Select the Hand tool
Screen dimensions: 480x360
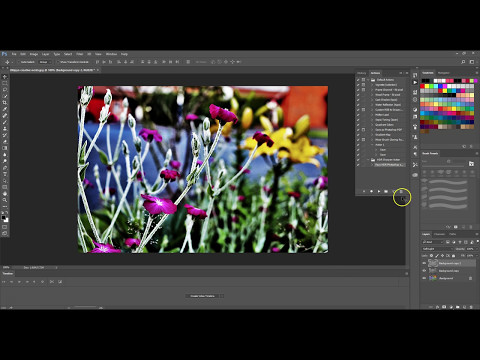[5, 194]
